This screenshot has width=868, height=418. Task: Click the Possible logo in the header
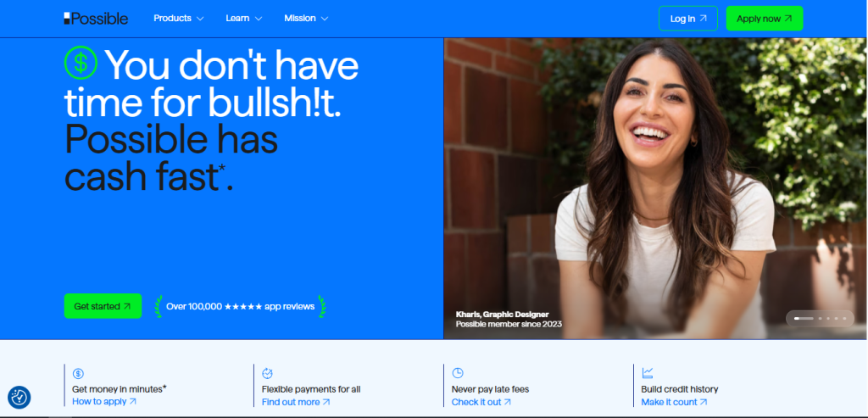coord(96,19)
